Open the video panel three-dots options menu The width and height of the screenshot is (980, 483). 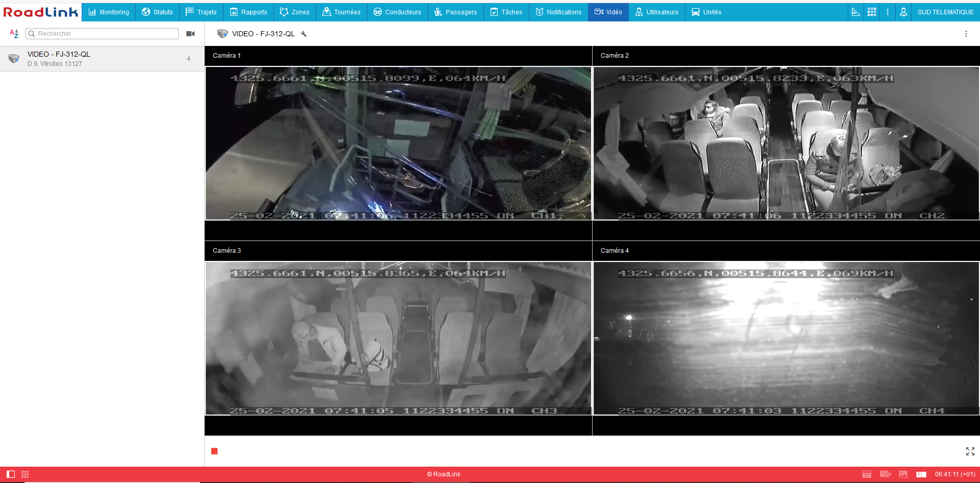(x=966, y=34)
